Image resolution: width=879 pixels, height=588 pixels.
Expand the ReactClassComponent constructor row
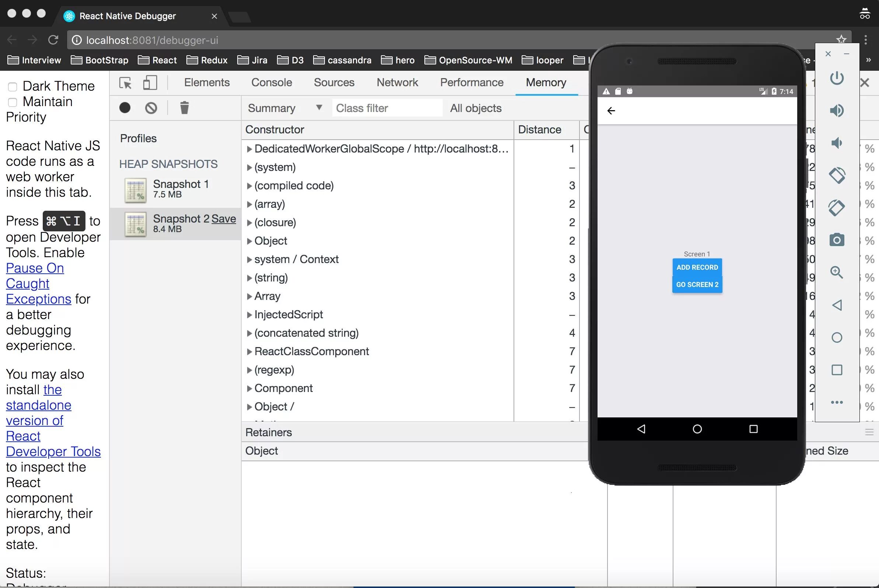coord(249,352)
